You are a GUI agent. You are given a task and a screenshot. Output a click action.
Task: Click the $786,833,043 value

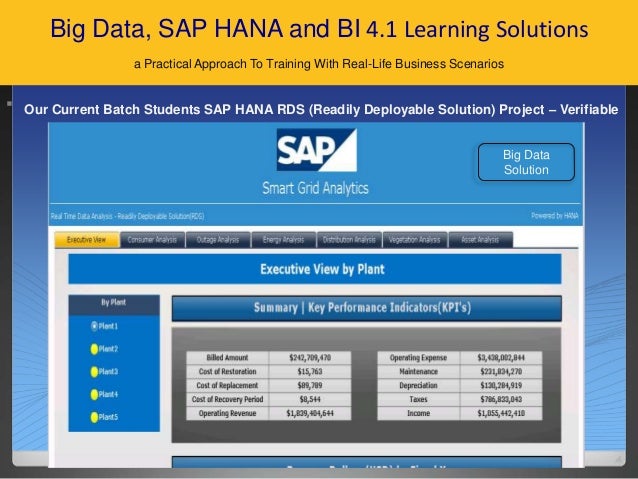point(501,399)
